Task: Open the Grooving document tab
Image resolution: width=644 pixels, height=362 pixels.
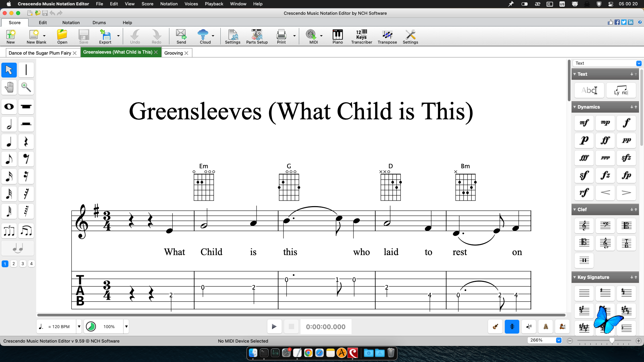Action: pyautogui.click(x=173, y=53)
